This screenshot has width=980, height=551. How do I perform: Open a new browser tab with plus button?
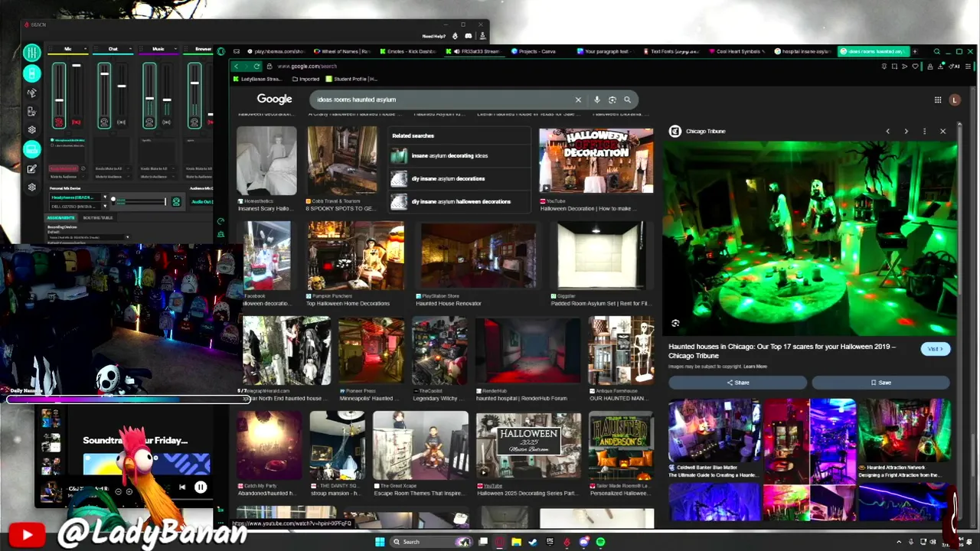pyautogui.click(x=914, y=51)
